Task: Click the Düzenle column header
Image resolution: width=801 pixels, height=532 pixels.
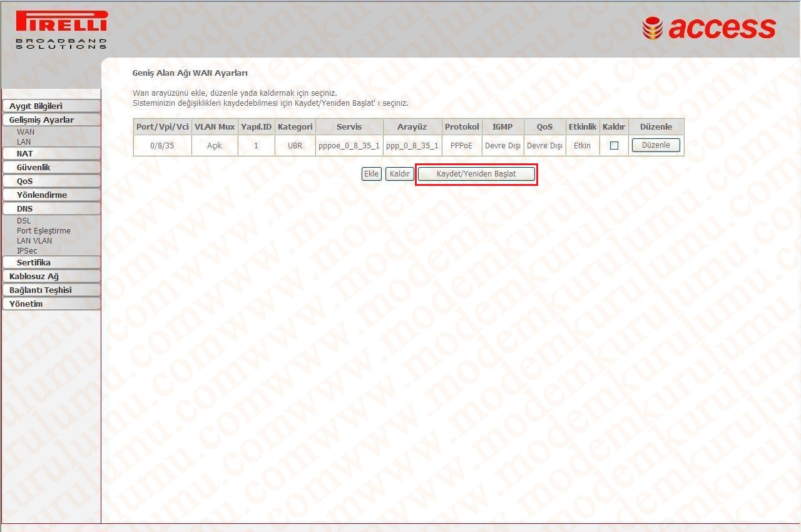Action: 656,126
